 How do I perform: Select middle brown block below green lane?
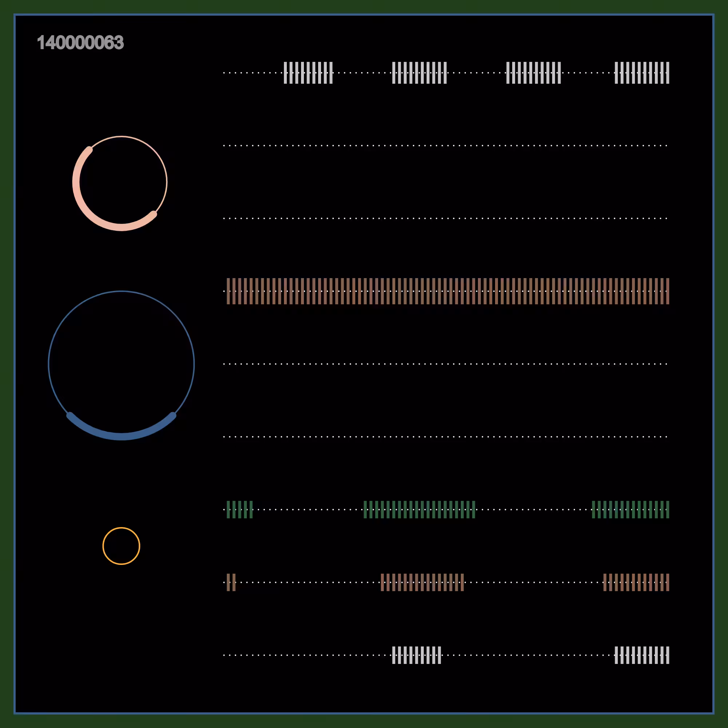422,582
